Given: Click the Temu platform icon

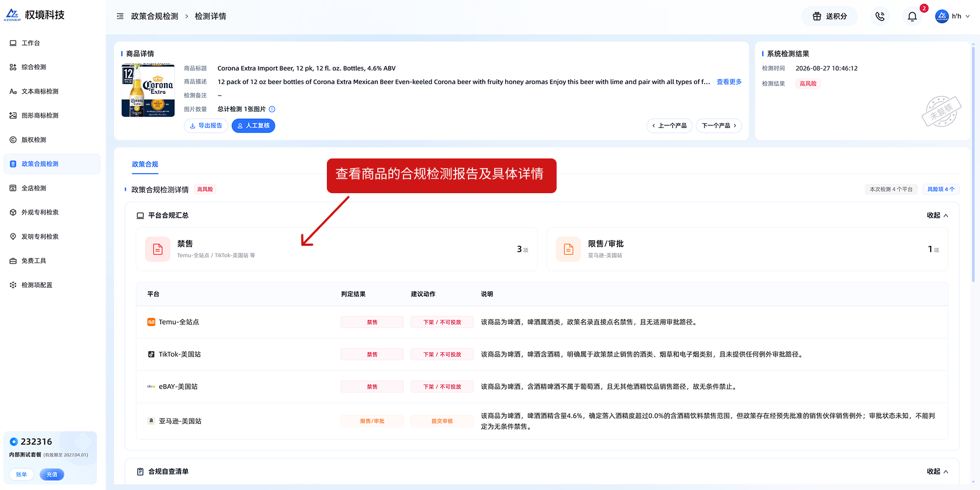Looking at the screenshot, I should click(x=151, y=322).
